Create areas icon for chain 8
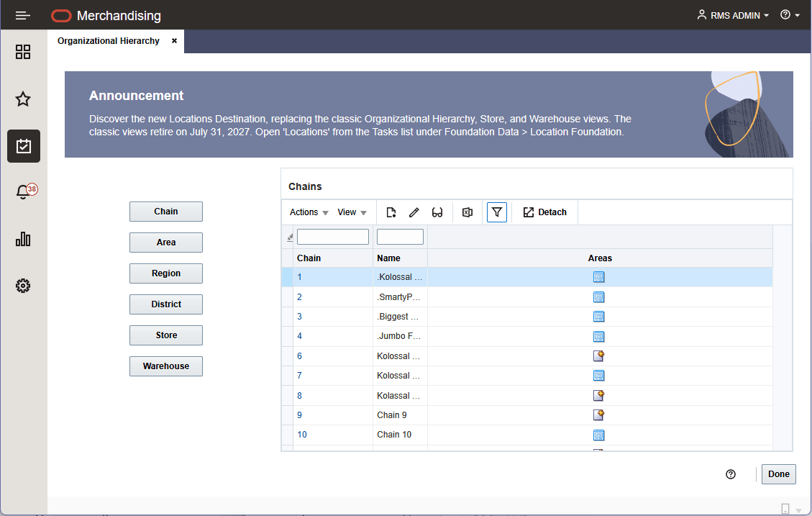Image resolution: width=812 pixels, height=516 pixels. click(598, 396)
